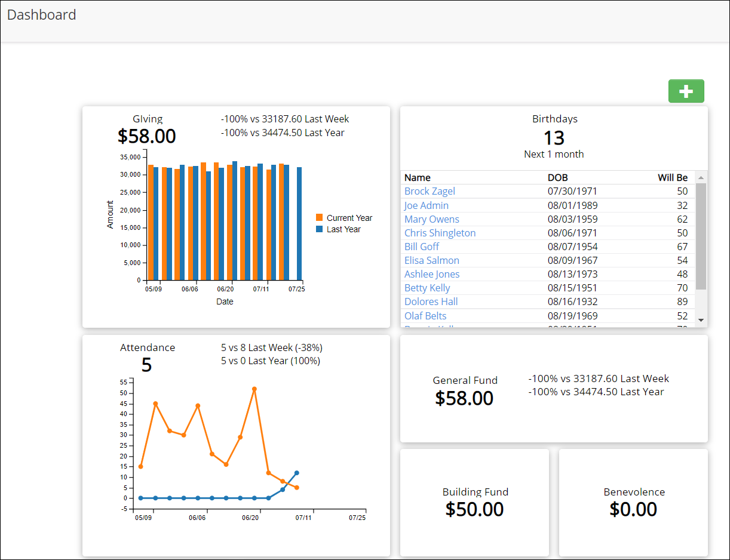Click Bill Goff in birthdays table
Screen dimensions: 730x560
421,247
